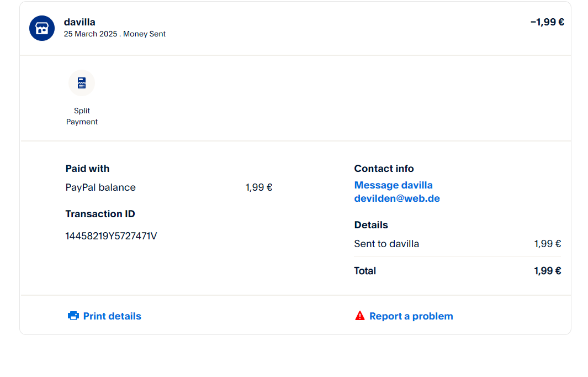588x377 pixels.
Task: Click the Total amount 1,99 €
Action: pyautogui.click(x=547, y=271)
